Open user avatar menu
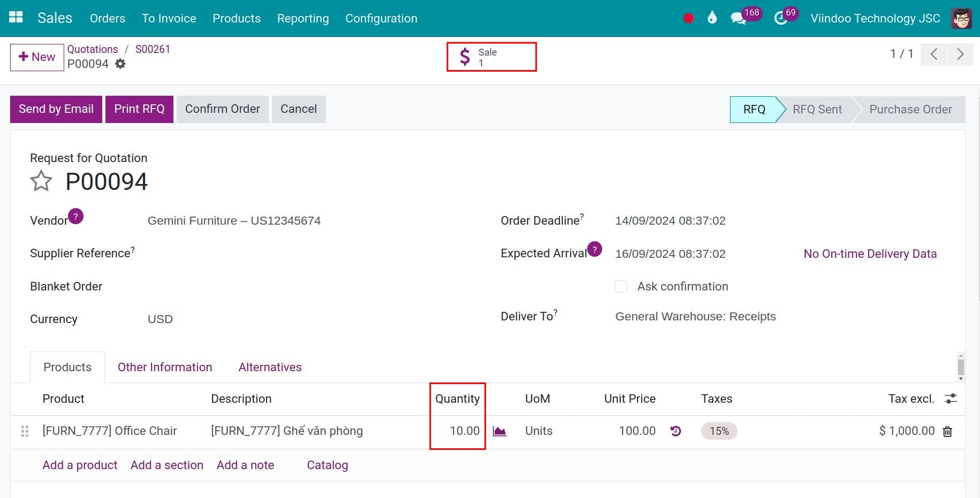 pos(961,18)
